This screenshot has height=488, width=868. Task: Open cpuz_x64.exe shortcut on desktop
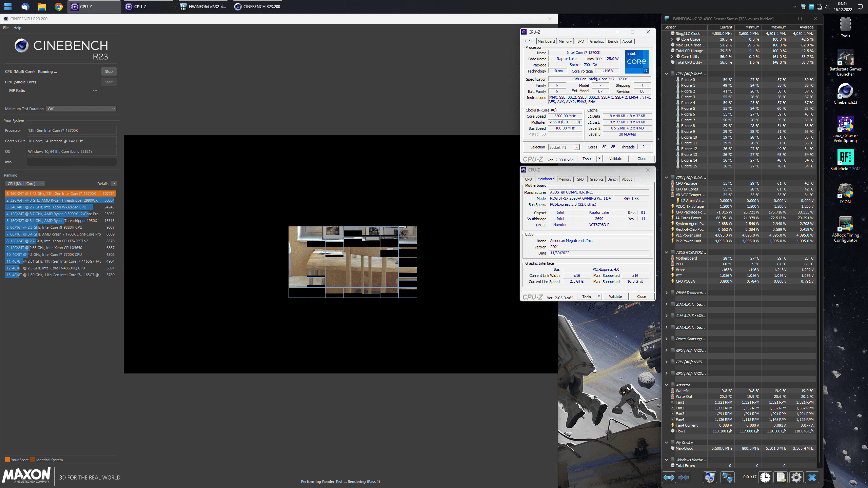pos(845,129)
